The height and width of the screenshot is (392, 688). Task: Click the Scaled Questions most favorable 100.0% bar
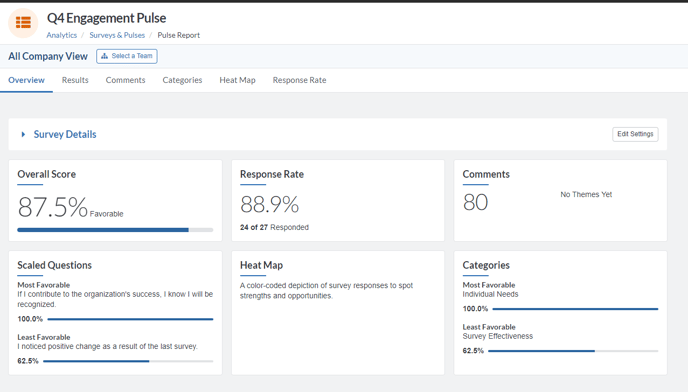[130, 319]
